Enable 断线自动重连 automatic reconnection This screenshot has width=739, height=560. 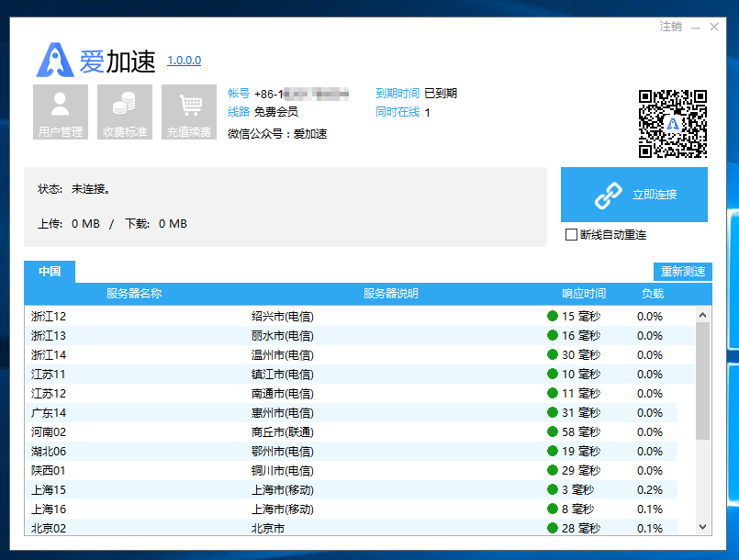[571, 234]
